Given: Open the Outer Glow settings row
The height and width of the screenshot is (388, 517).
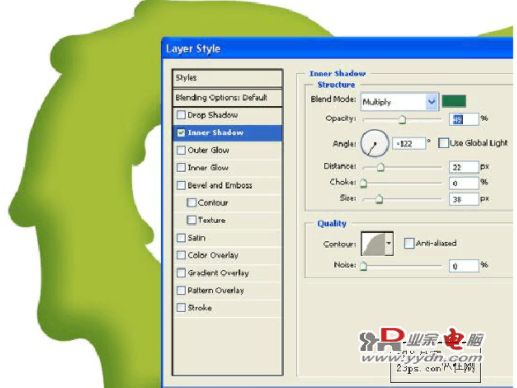Looking at the screenshot, I should click(228, 150).
